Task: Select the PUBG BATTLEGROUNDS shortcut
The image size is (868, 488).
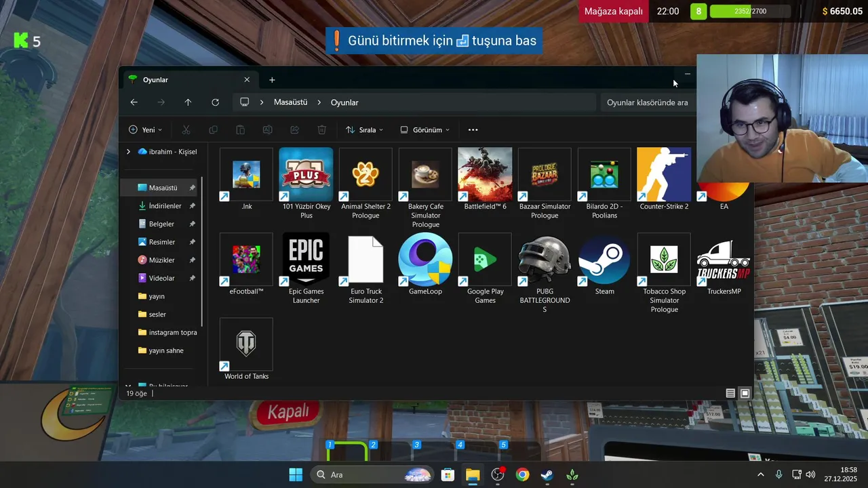Action: point(545,273)
